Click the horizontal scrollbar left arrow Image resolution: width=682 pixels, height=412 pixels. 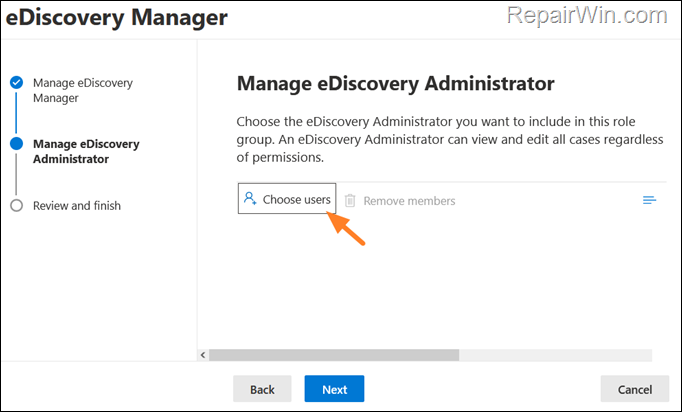tap(203, 355)
